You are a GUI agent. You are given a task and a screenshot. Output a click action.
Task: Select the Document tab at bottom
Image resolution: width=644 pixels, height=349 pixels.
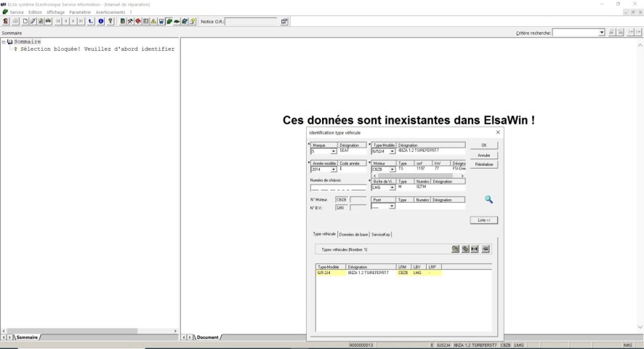point(207,337)
